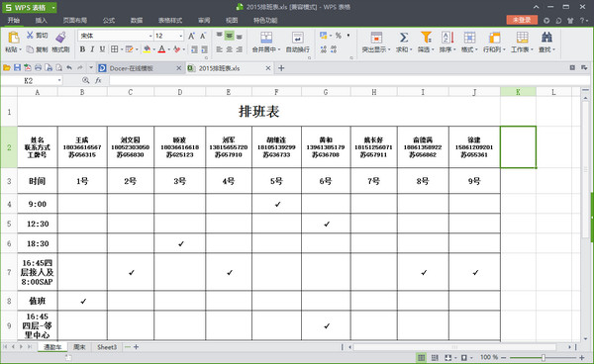This screenshot has width=594, height=364.
Task: Click the Filter funnel icon
Action: pos(426,37)
